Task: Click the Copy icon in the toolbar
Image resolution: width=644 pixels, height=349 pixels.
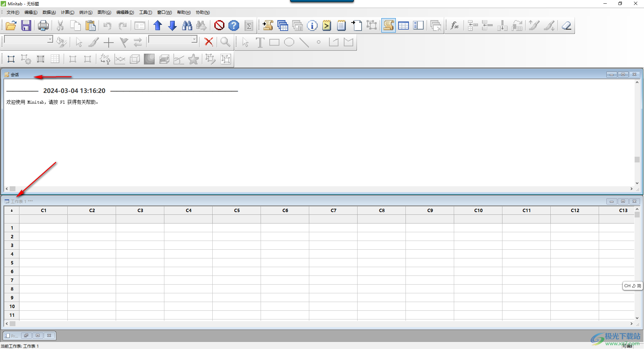Action: (75, 26)
